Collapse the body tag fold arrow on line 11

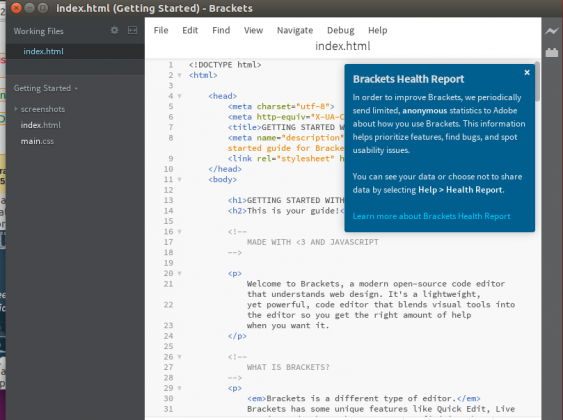pyautogui.click(x=180, y=179)
